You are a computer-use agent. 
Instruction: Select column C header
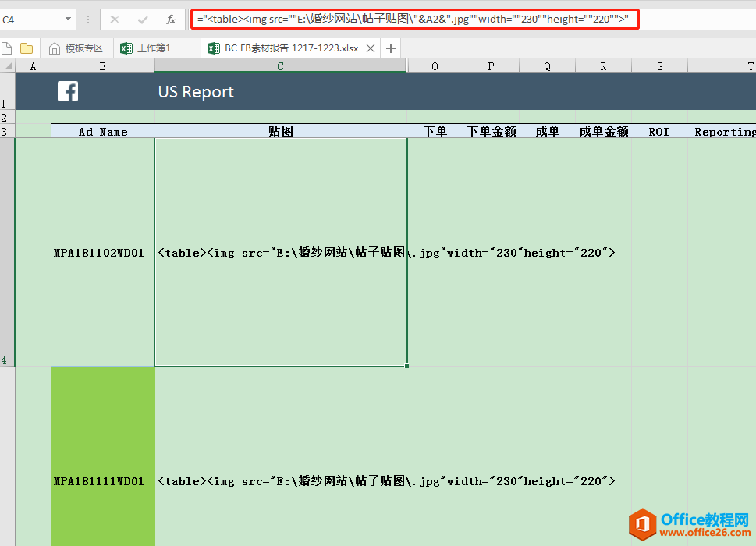tap(280, 66)
